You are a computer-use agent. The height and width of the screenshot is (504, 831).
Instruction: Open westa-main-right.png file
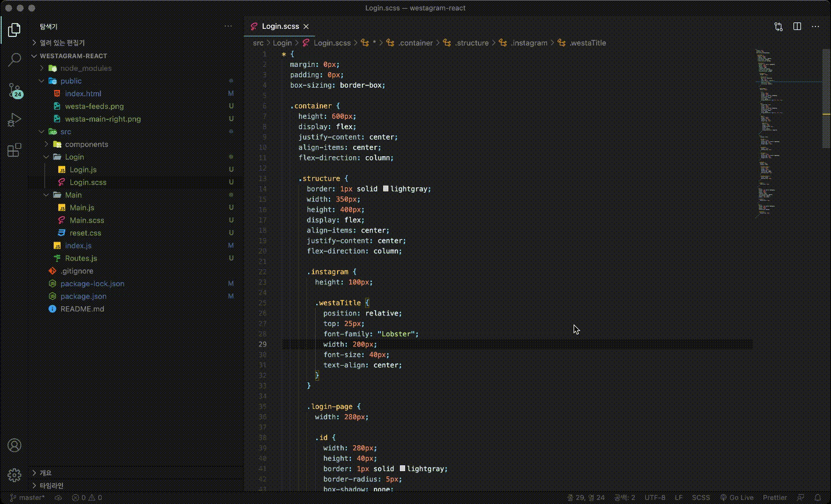[x=136, y=119]
